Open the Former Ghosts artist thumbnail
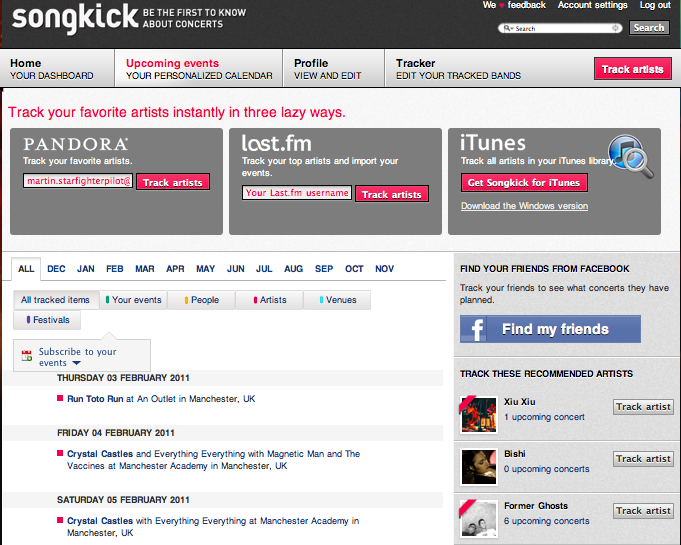The height and width of the screenshot is (545, 681). (479, 519)
